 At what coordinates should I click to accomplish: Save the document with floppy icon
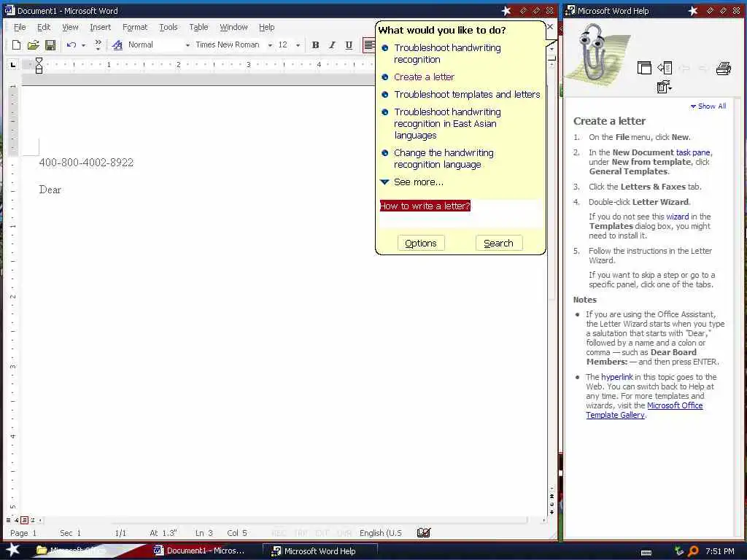(50, 45)
